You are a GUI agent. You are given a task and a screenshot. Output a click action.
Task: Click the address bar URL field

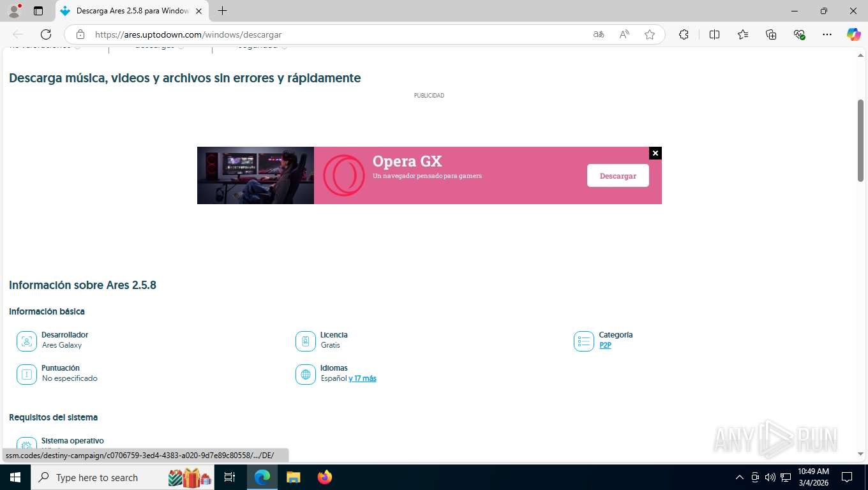338,34
